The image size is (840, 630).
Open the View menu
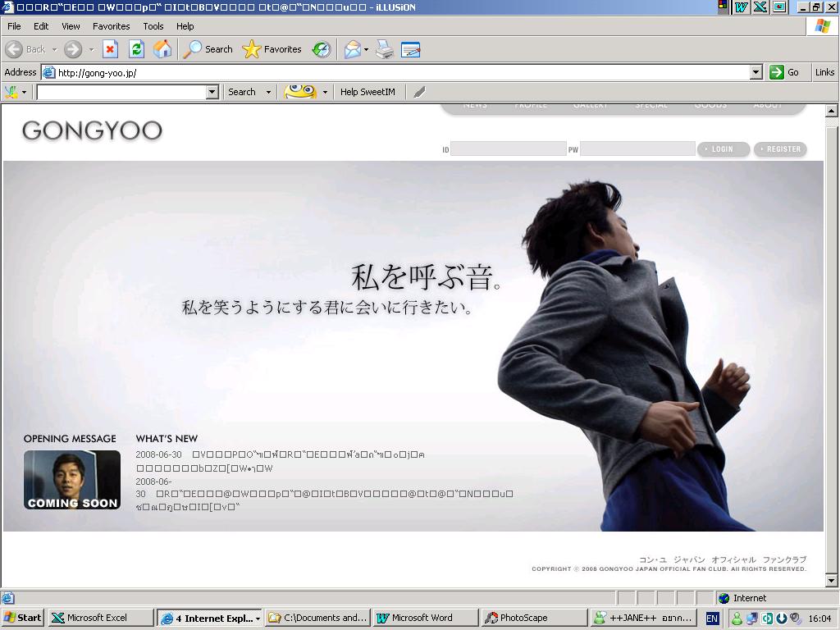tap(71, 26)
